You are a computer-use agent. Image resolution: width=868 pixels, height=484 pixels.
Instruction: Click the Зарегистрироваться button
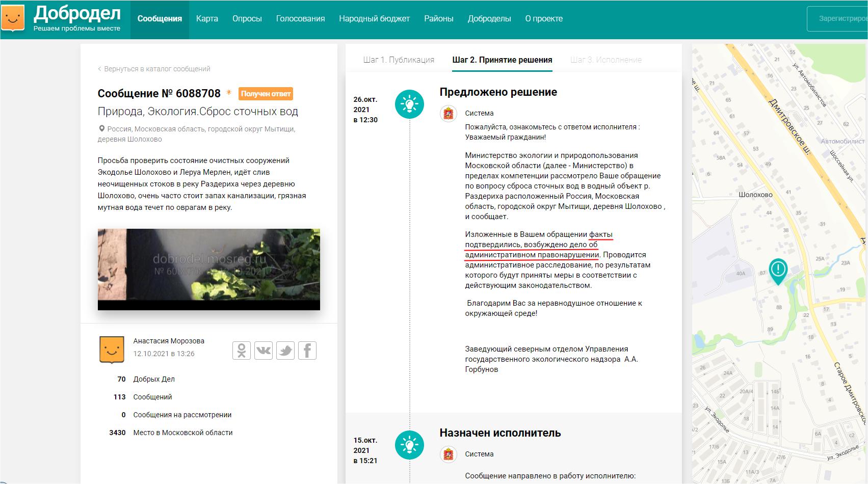837,19
